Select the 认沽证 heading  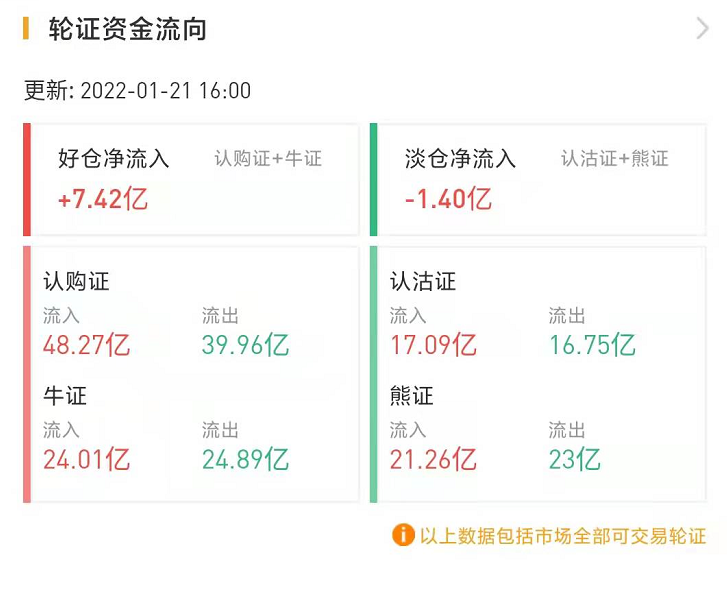[423, 281]
